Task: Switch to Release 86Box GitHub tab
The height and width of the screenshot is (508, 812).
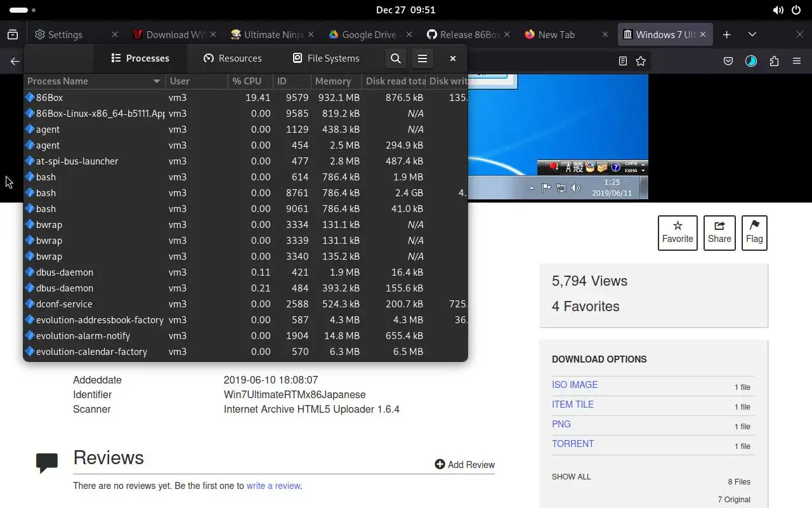Action: [x=467, y=35]
